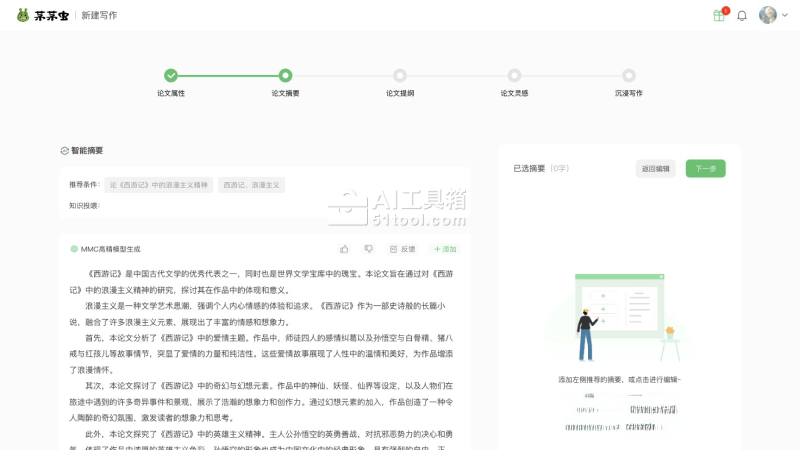Viewport: 800px width, 450px height.
Task: Jump to the 论文提纲 step
Action: tap(400, 75)
